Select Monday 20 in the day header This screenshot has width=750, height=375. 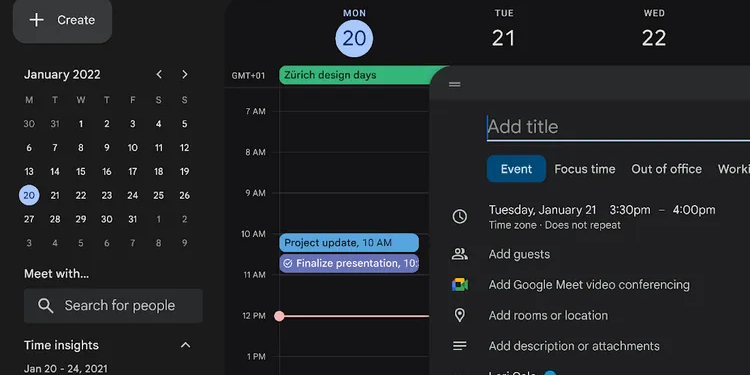click(x=354, y=38)
